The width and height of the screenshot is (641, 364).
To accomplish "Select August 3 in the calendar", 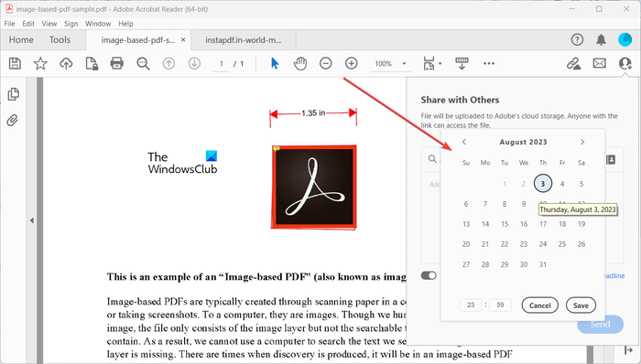I will coord(543,184).
